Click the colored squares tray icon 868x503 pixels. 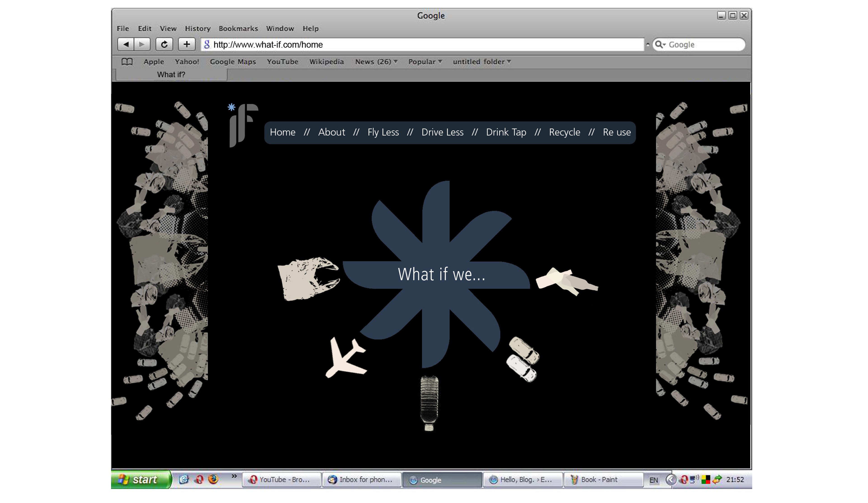click(705, 479)
